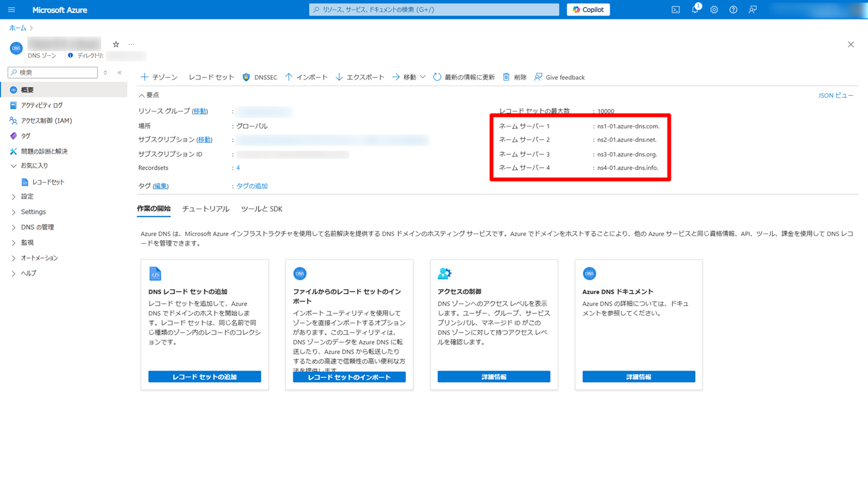This screenshot has height=488, width=868.
Task: Open the 移動 dropdown menu
Action: click(x=409, y=77)
